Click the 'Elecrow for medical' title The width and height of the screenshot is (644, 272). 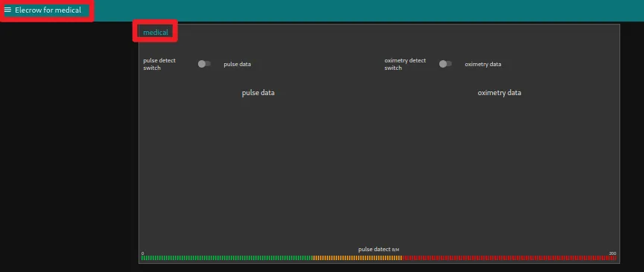tap(48, 10)
